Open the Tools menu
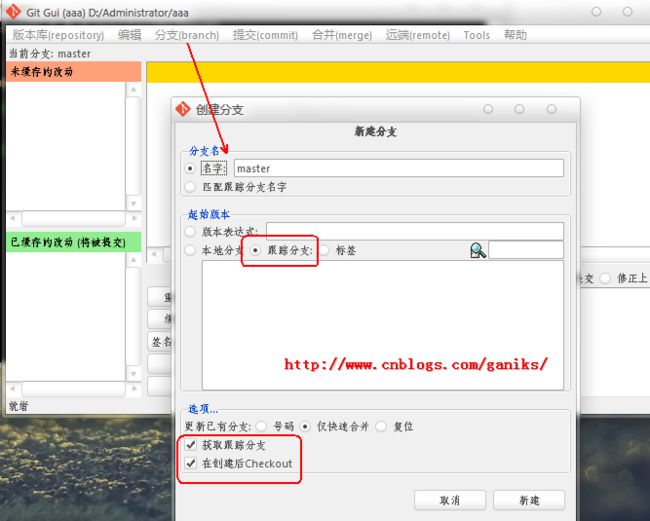650x521 pixels. [x=477, y=35]
